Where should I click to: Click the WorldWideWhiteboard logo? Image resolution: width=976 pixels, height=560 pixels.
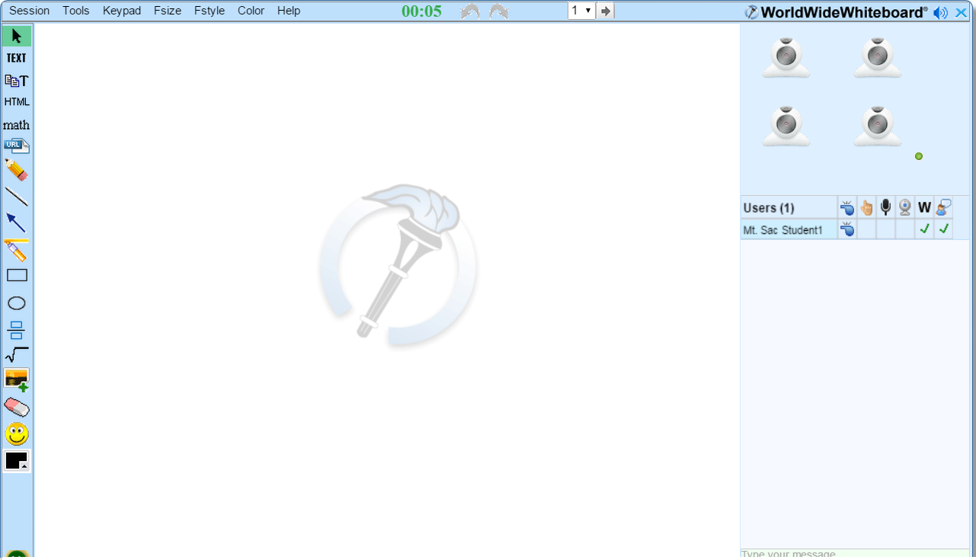837,12
